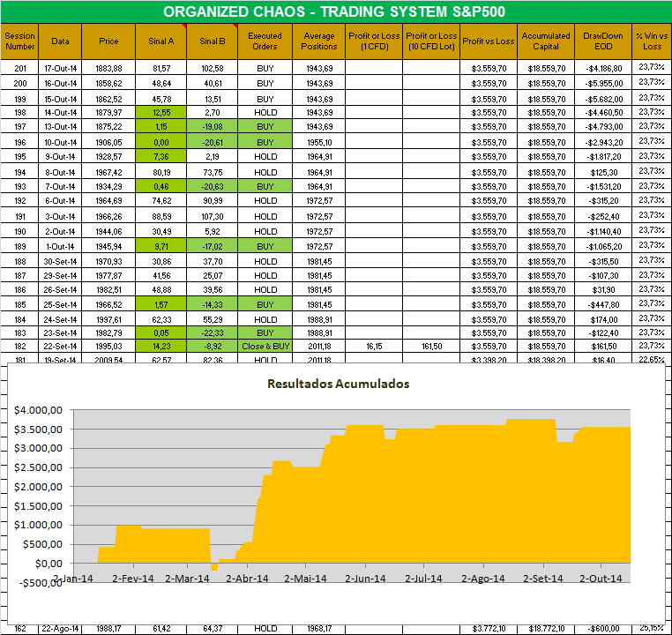
Task: Click the 2-Jun-14 axis label
Action: 365,579
